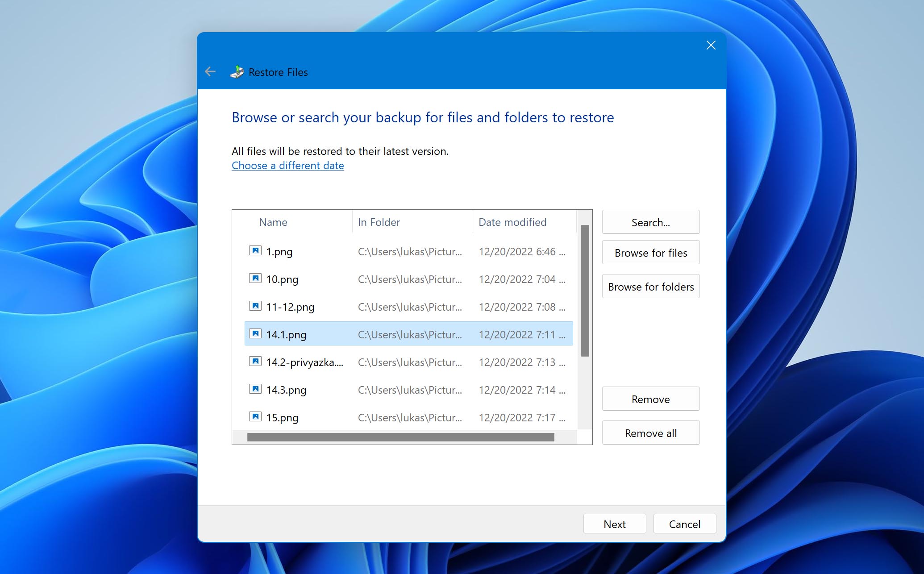Open Browse for files option

tap(650, 253)
